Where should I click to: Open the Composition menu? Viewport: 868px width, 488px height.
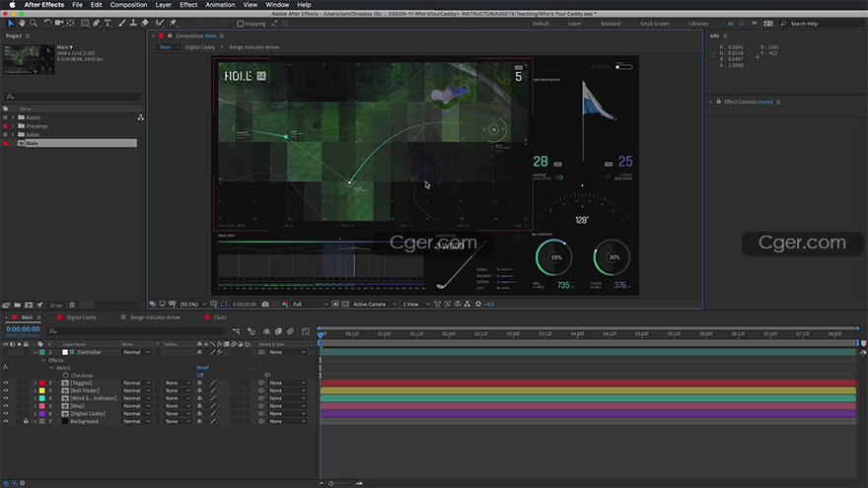coord(128,4)
